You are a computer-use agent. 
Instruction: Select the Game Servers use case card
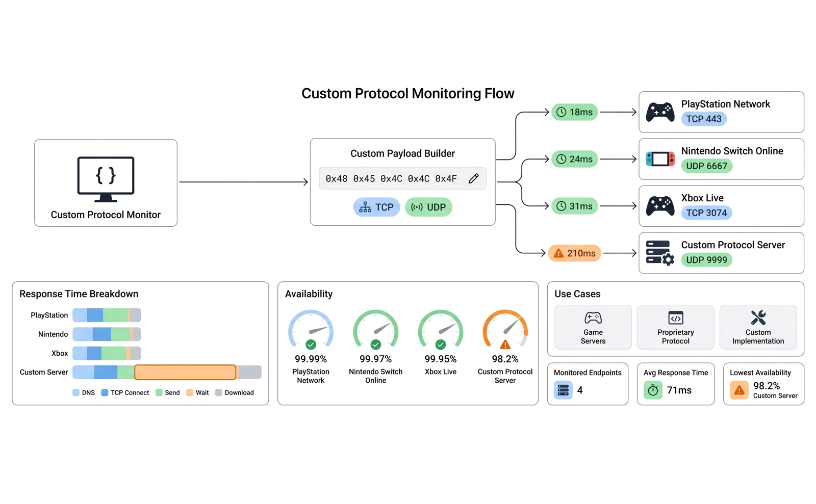[593, 327]
